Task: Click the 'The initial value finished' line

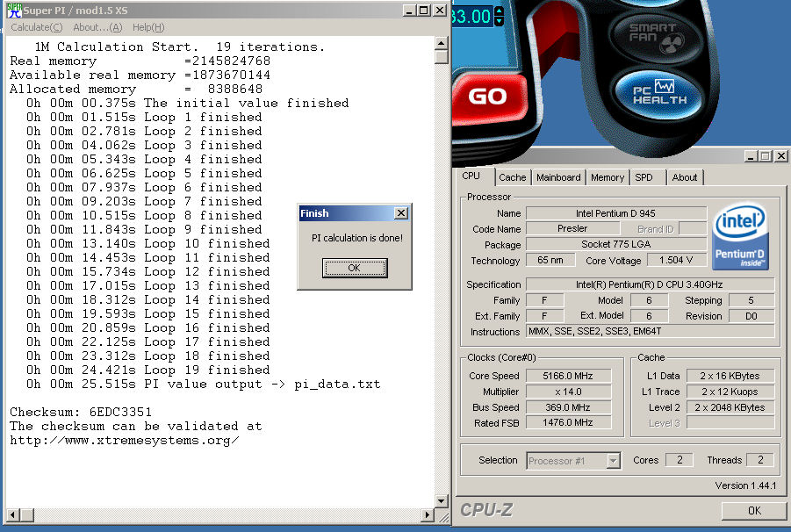Action: click(188, 103)
